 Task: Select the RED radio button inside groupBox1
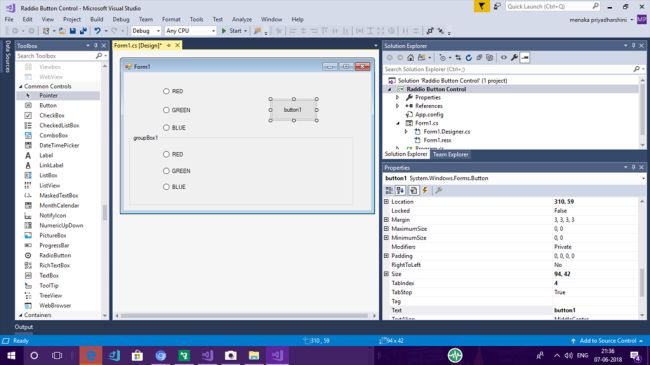[166, 154]
